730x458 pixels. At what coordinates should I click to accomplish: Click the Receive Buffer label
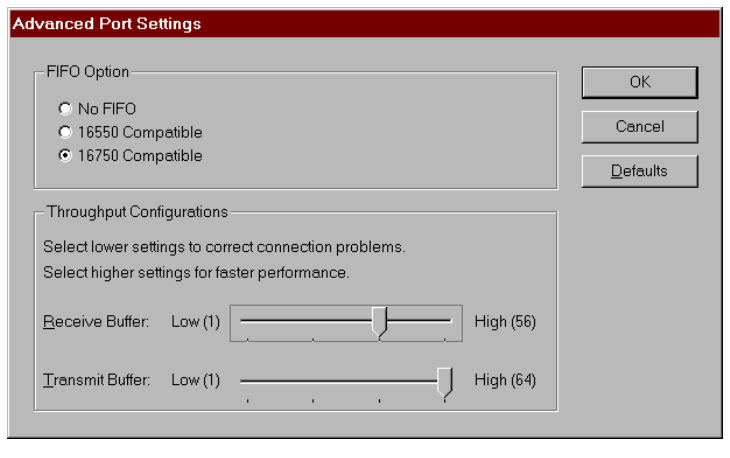(x=96, y=322)
